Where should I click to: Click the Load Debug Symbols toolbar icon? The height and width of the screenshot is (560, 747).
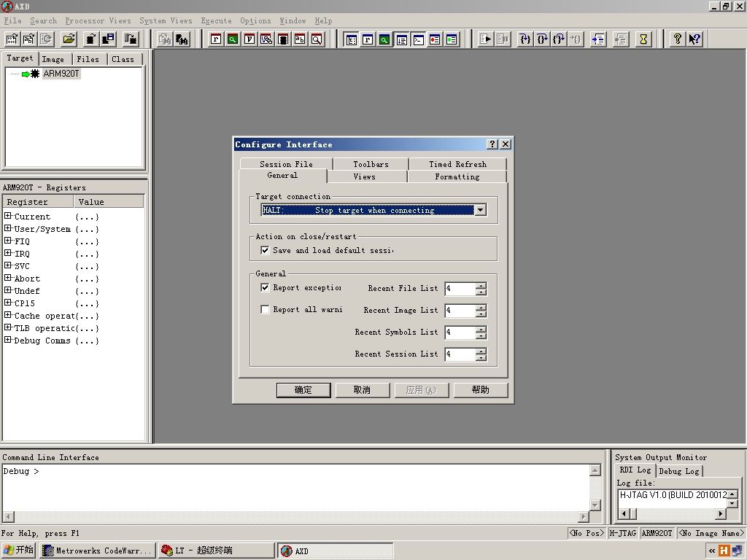[x=28, y=39]
